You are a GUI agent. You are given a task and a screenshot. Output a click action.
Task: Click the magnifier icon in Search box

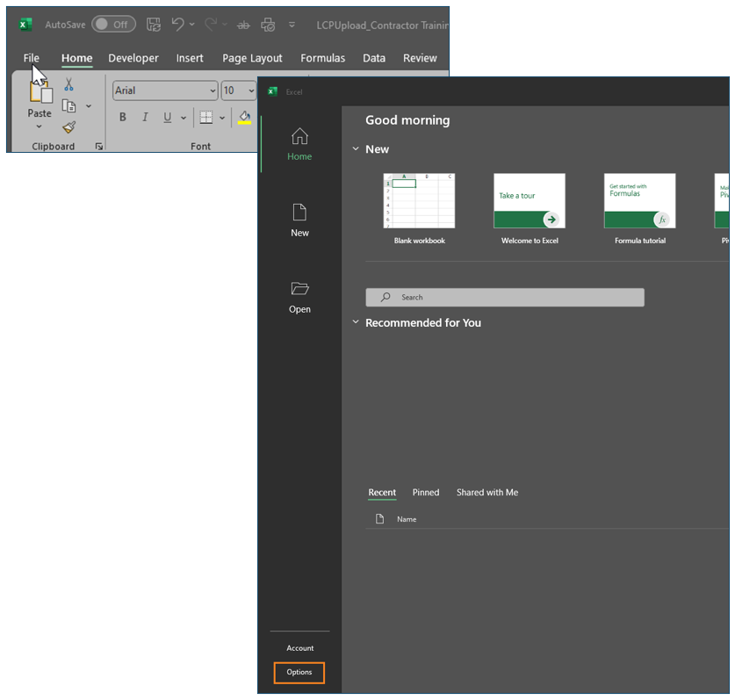click(386, 297)
